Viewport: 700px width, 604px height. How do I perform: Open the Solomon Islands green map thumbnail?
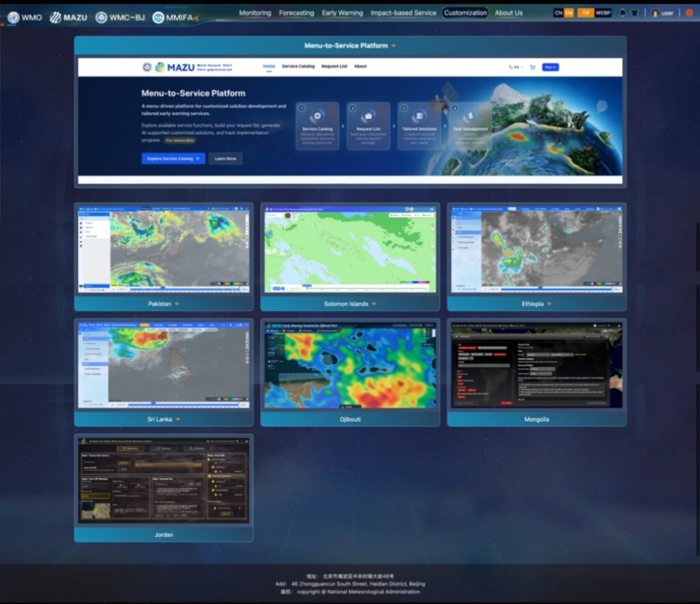tap(351, 249)
